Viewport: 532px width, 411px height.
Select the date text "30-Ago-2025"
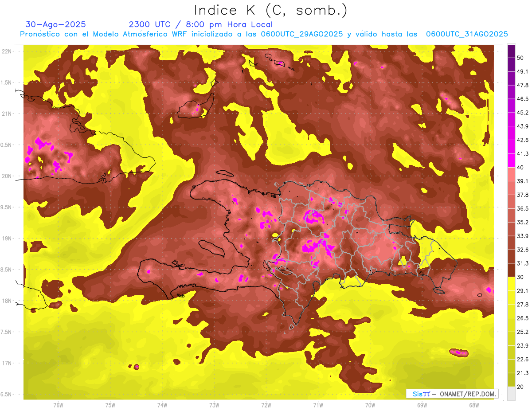pos(56,24)
